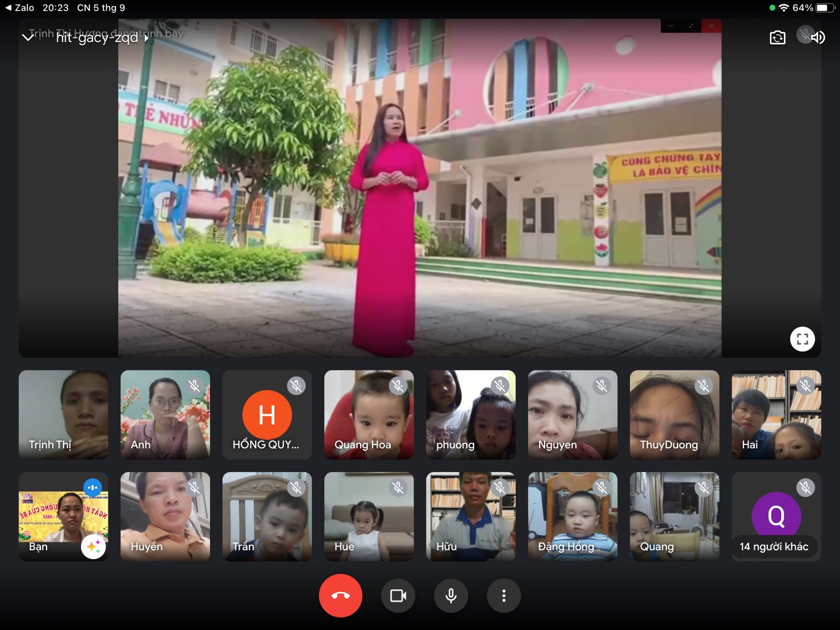Open the three-dot more options menu
The image size is (840, 630).
tap(503, 595)
